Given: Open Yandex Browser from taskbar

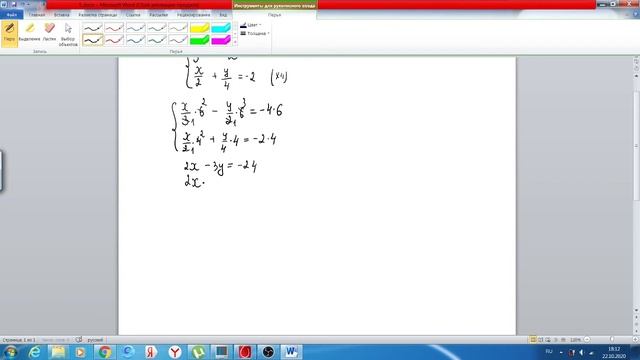Looking at the screenshot, I should point(175,352).
